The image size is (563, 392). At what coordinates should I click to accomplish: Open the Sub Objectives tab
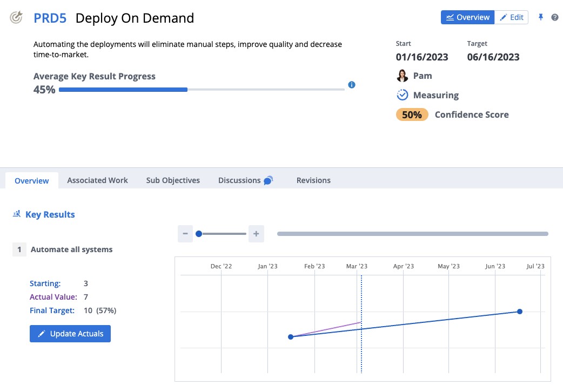[173, 180]
